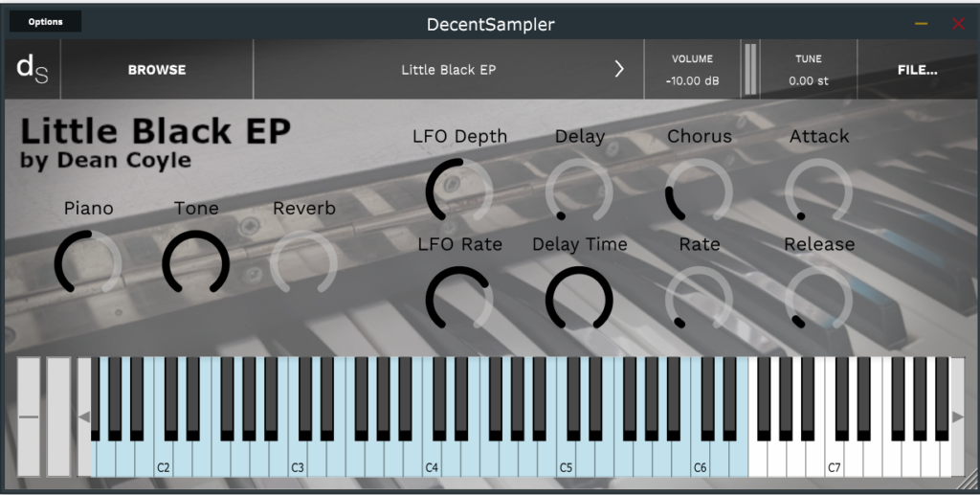Play the C7 key
Image resolution: width=980 pixels, height=495 pixels.
(835, 461)
